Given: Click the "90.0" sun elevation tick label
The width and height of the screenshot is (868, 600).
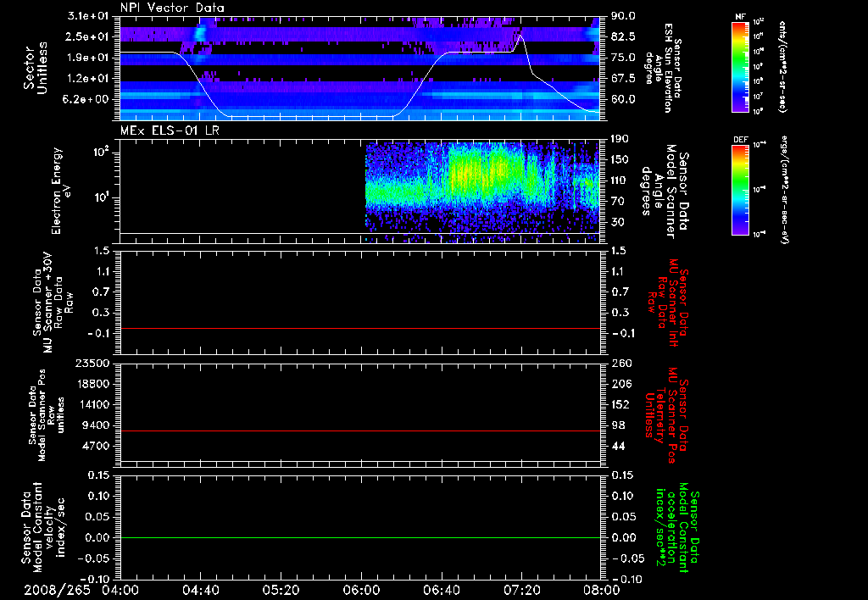Looking at the screenshot, I should pos(623,16).
